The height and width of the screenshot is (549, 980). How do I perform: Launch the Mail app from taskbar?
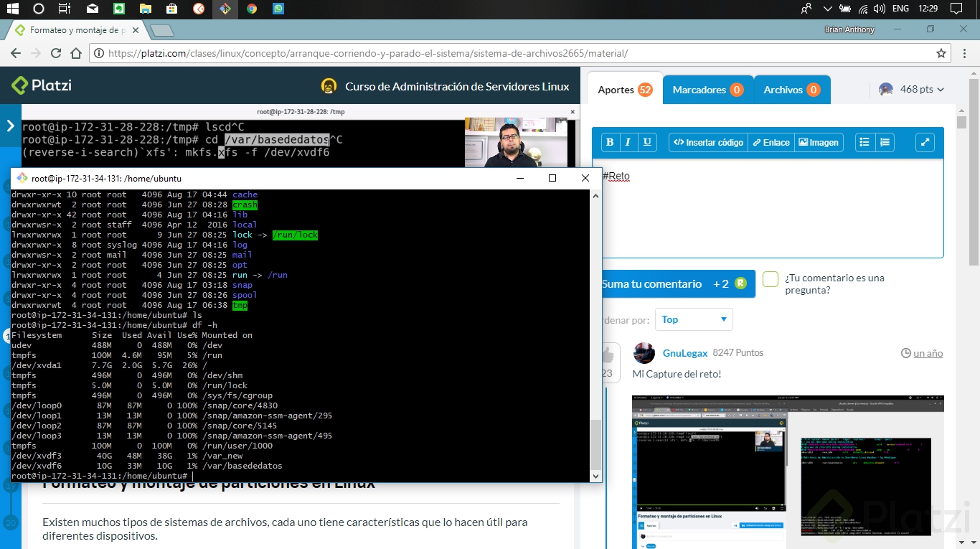coord(92,9)
